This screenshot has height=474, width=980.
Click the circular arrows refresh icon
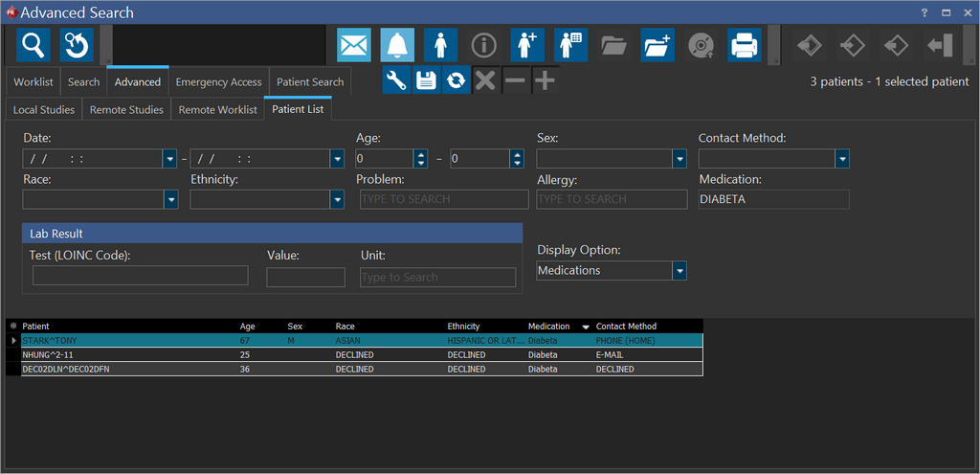pos(457,81)
